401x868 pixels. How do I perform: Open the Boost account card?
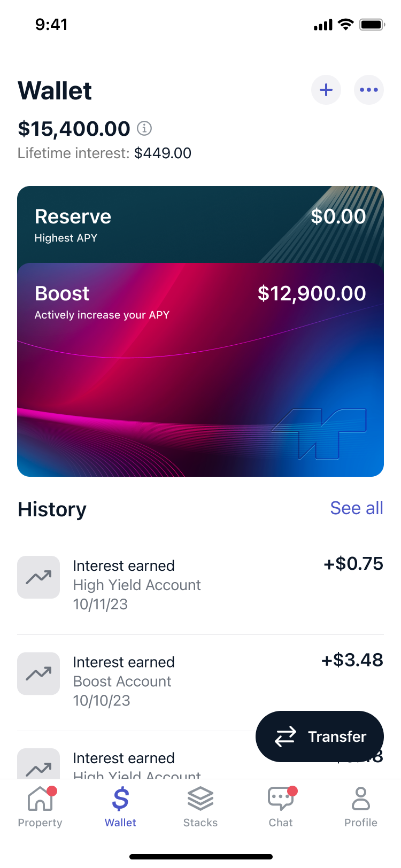click(x=200, y=370)
